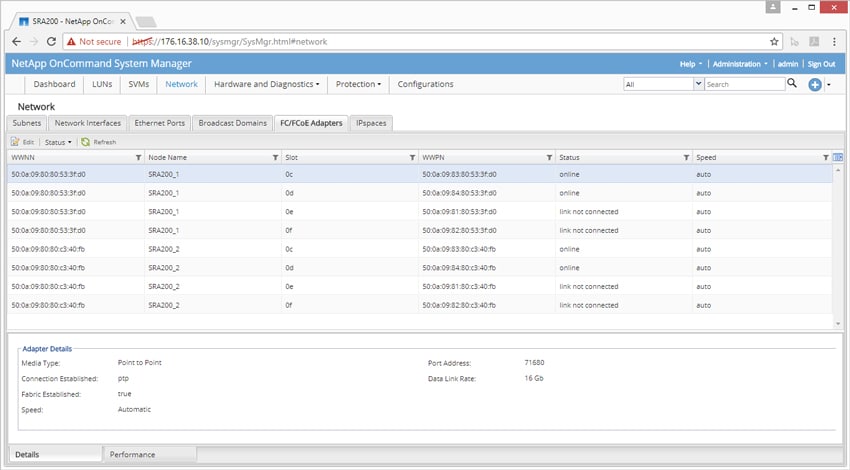The image size is (850, 470).
Task: Open the Help dropdown menu
Action: [x=691, y=64]
